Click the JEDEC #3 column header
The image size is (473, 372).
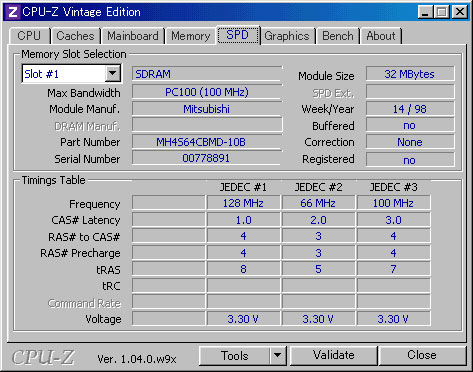[x=393, y=187]
